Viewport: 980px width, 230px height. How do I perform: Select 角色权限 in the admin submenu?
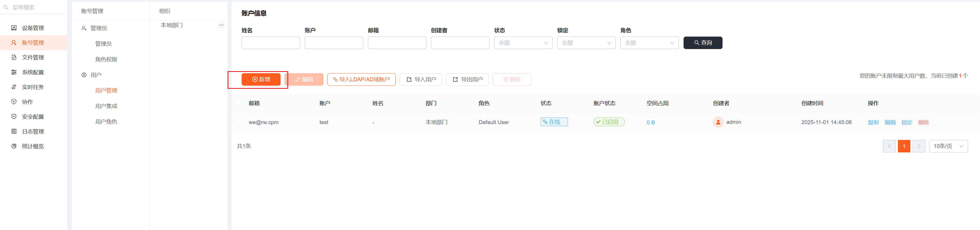point(106,59)
